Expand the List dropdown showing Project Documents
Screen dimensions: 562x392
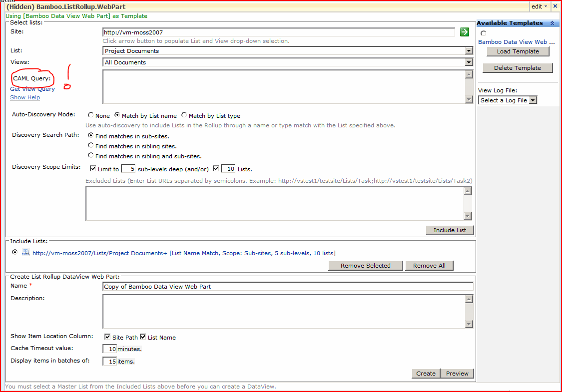point(469,51)
